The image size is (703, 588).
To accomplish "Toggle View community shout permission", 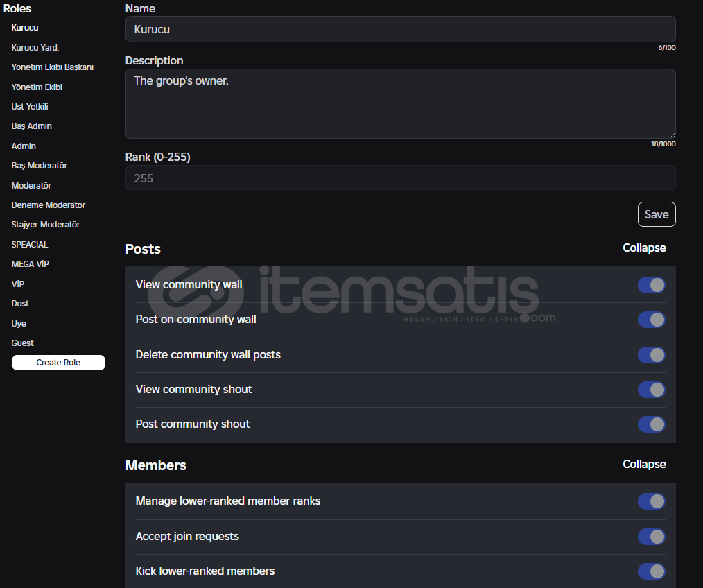I will [652, 390].
